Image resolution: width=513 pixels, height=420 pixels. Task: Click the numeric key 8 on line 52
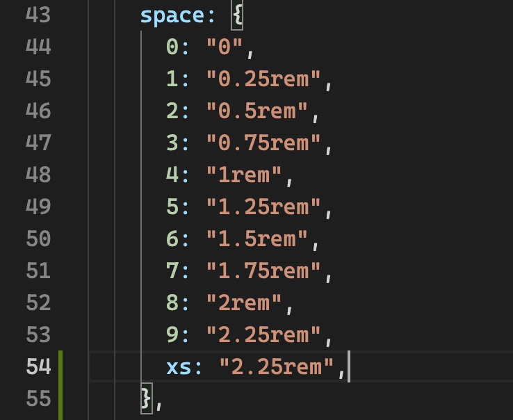coord(172,302)
